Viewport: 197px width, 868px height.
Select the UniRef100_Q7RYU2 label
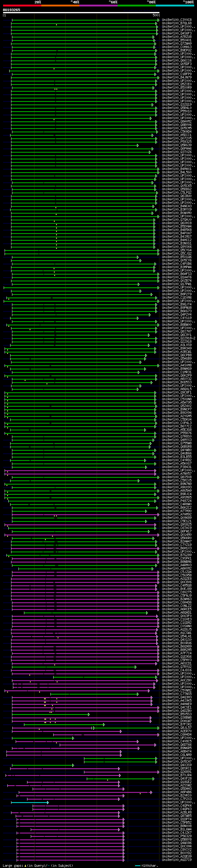[177, 667]
